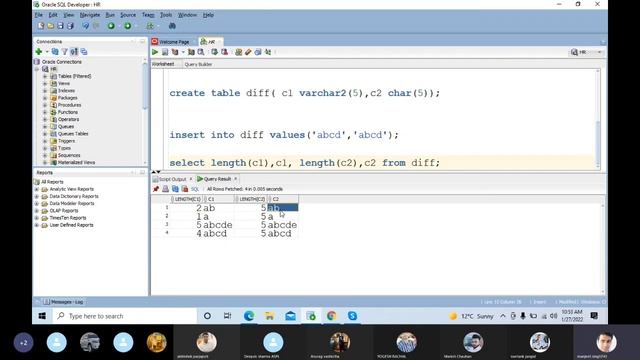Close the Query Result tab

[236, 179]
